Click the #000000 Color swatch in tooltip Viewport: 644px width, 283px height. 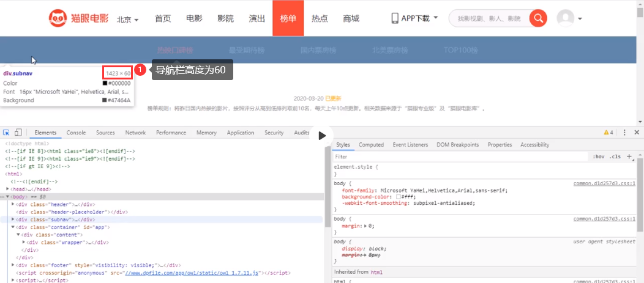click(x=105, y=83)
